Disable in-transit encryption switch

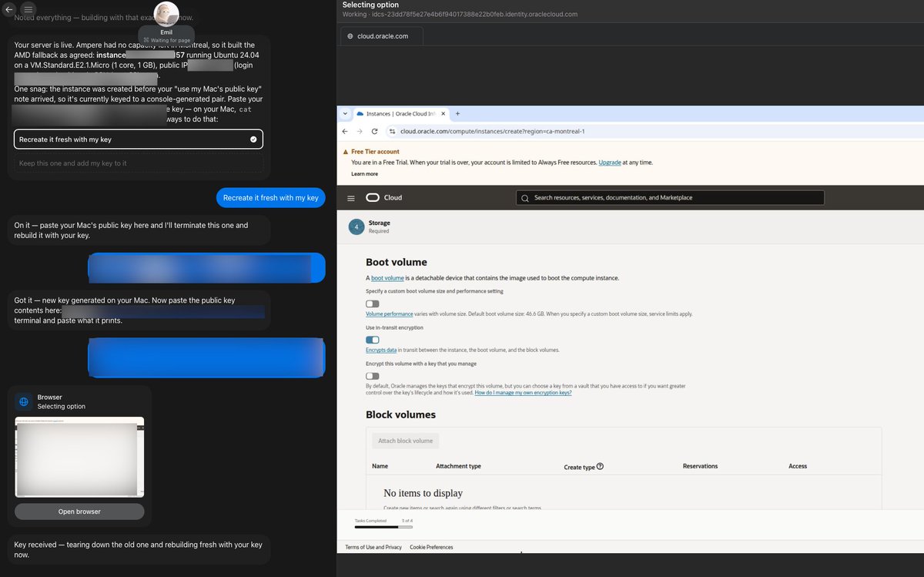click(x=373, y=340)
